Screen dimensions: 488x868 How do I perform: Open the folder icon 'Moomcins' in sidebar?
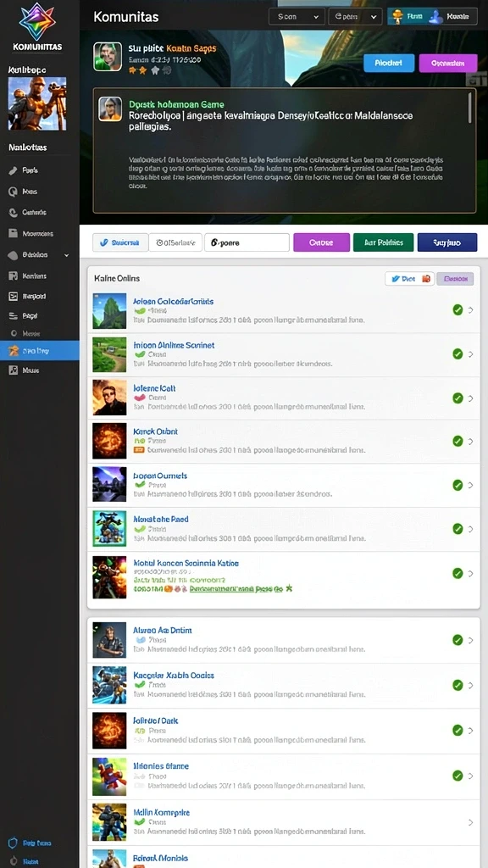14,234
